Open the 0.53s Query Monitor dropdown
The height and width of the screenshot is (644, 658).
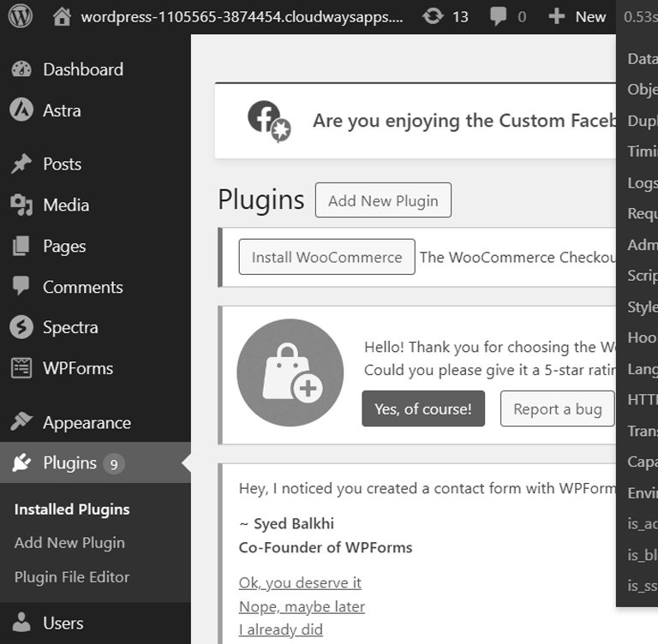click(640, 17)
